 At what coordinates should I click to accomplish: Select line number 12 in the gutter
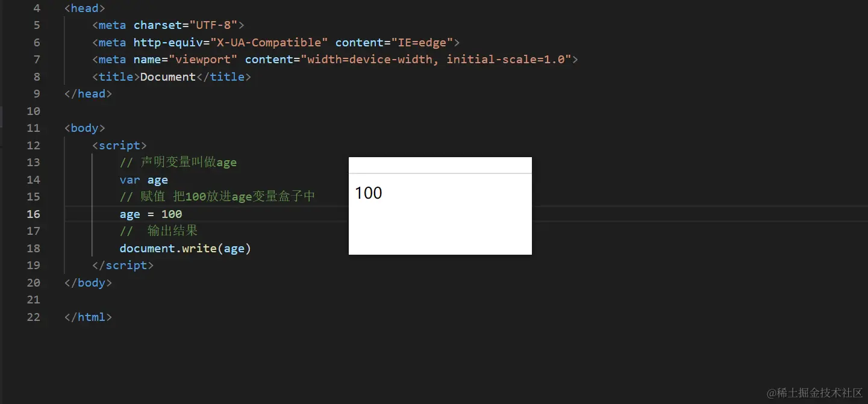click(x=34, y=145)
